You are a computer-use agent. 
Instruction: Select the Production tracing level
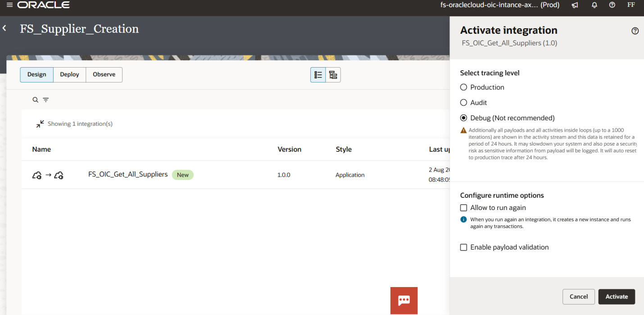point(463,87)
